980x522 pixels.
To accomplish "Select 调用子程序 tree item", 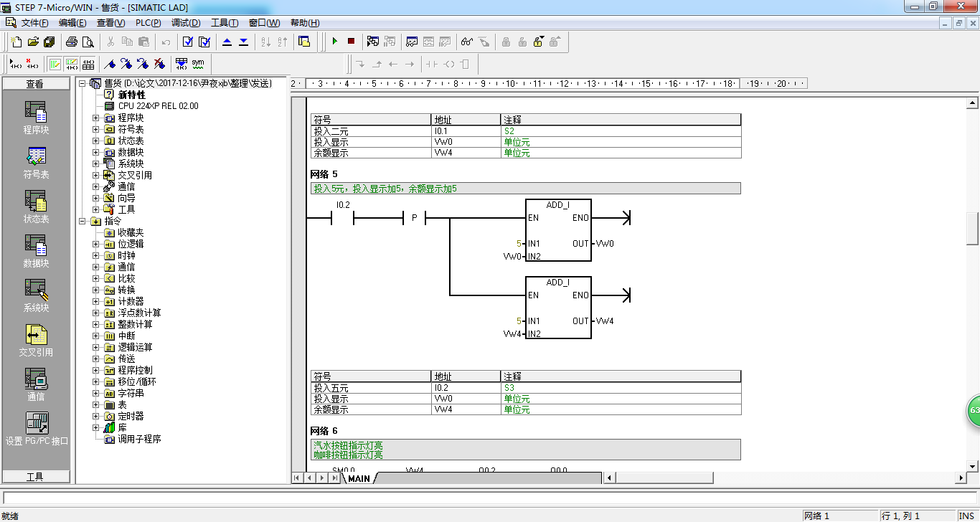I will click(x=139, y=439).
